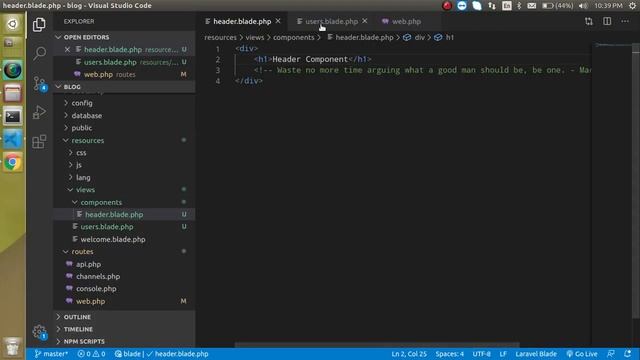
Task: Open Terminal from the Ubuntu dock
Action: coord(13,116)
